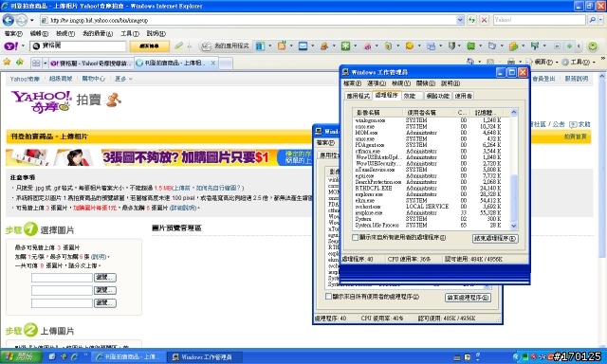Sort by 記憶體 column header
Screen dimensions: 607x364
tap(486, 113)
